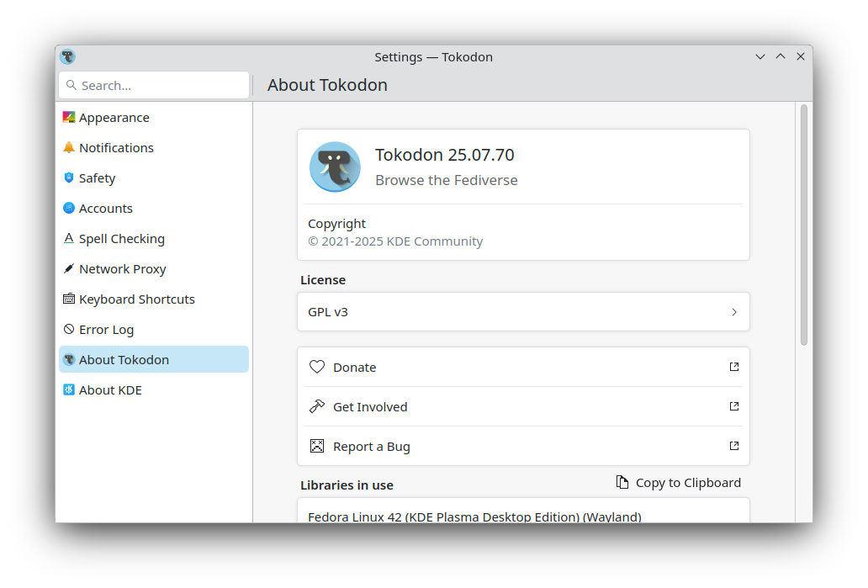
Task: Click the GPL v3 chevron arrow
Action: (734, 312)
